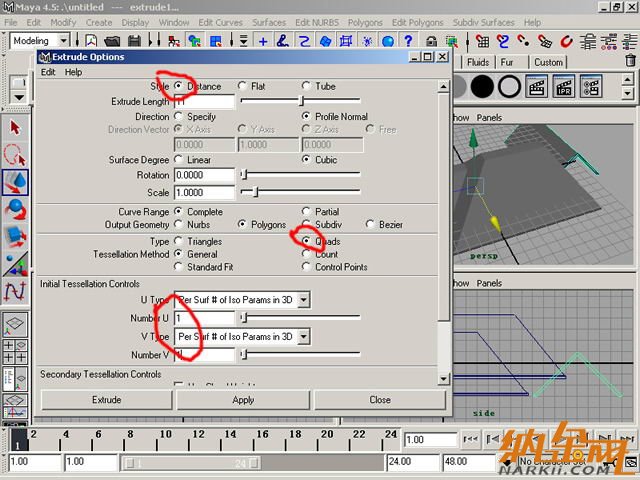Click the Apply button
Image resolution: width=640 pixels, height=480 pixels.
point(243,400)
